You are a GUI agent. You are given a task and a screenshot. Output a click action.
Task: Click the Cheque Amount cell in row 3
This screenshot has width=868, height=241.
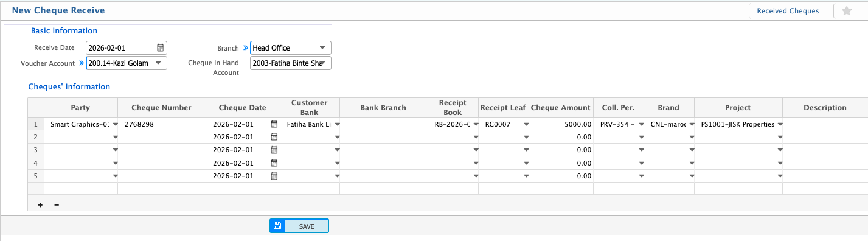[x=561, y=150]
